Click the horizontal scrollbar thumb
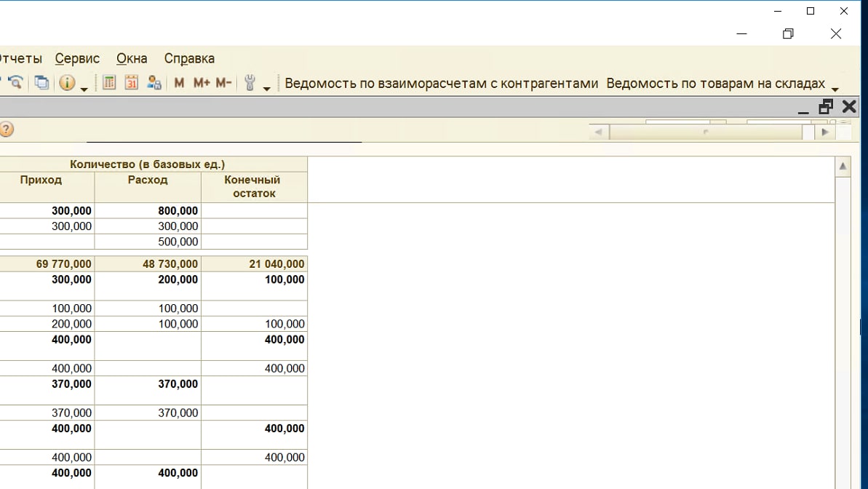The image size is (868, 489). pyautogui.click(x=706, y=132)
